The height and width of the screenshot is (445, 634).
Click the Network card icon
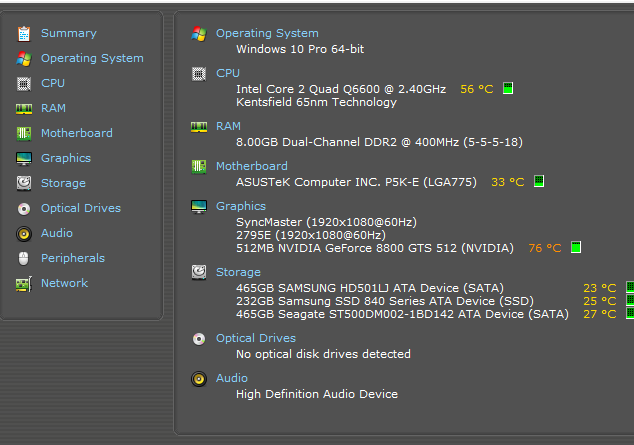(24, 284)
